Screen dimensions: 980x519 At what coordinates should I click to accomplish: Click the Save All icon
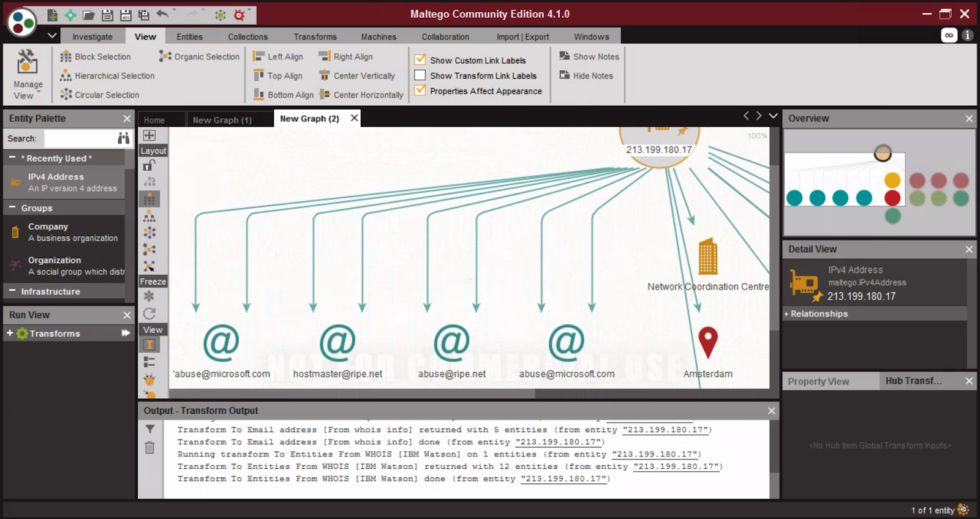coord(144,15)
